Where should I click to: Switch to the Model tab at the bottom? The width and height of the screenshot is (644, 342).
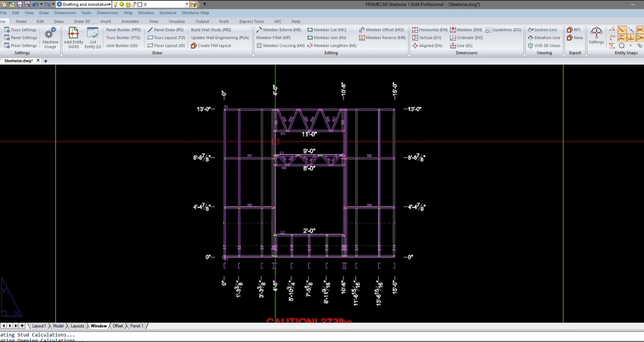tap(58, 326)
